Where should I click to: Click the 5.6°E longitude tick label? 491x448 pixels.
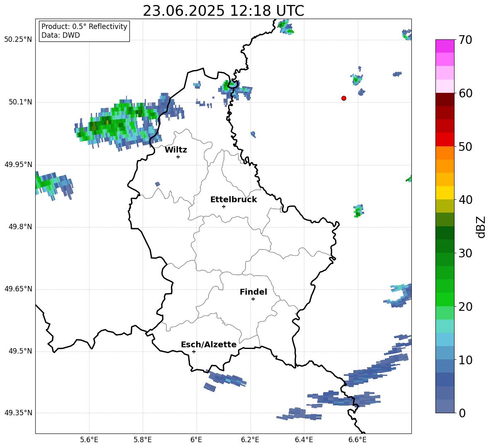[89, 440]
